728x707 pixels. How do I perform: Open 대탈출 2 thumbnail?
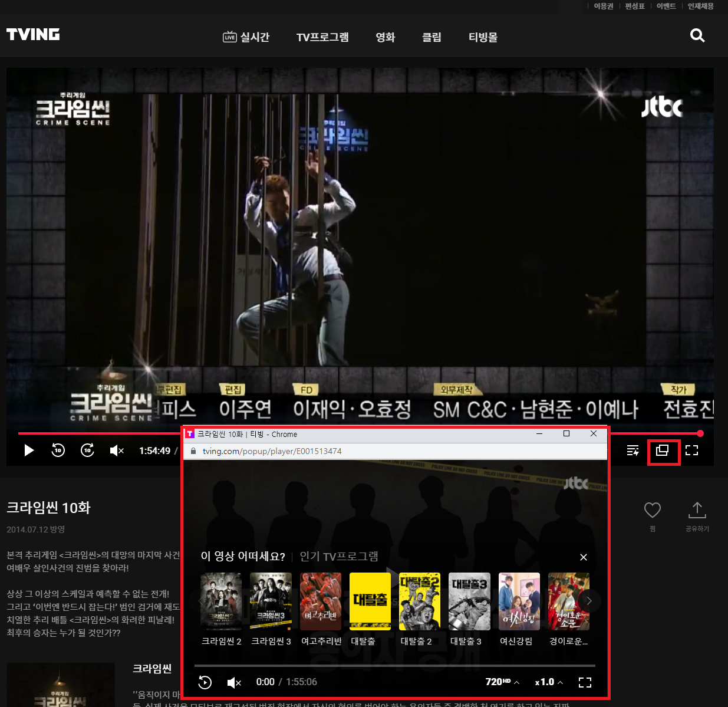point(420,601)
